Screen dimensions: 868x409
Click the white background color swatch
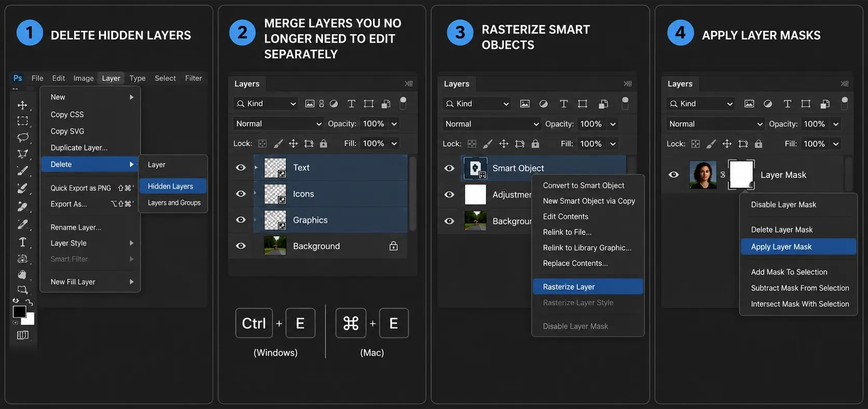pyautogui.click(x=29, y=320)
